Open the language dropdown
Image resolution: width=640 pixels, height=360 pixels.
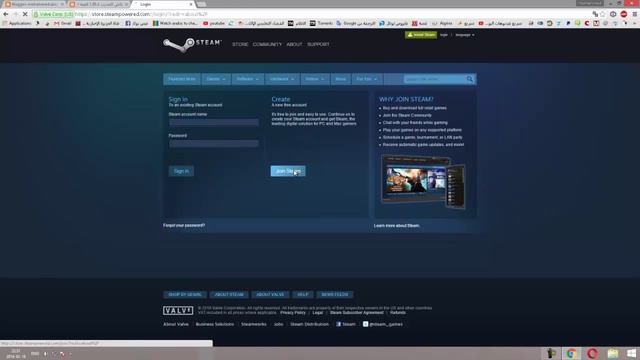click(465, 35)
